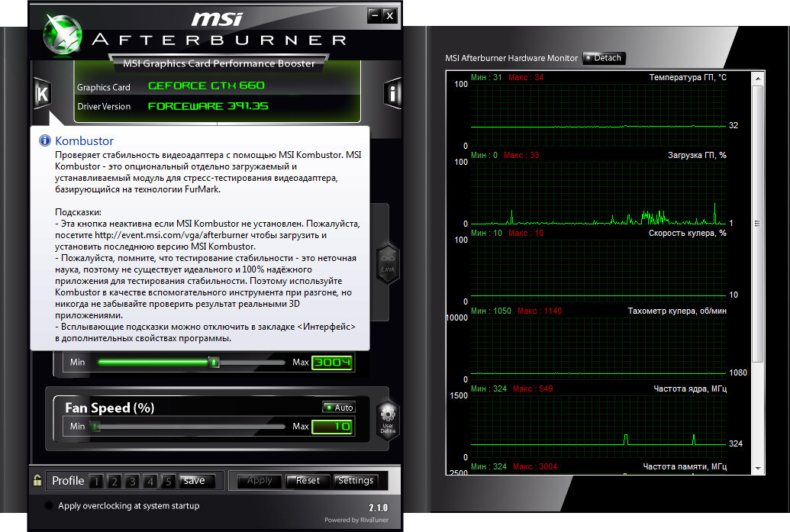Toggle the profile lock padlock icon
This screenshot has height=532, width=790.
(37, 479)
